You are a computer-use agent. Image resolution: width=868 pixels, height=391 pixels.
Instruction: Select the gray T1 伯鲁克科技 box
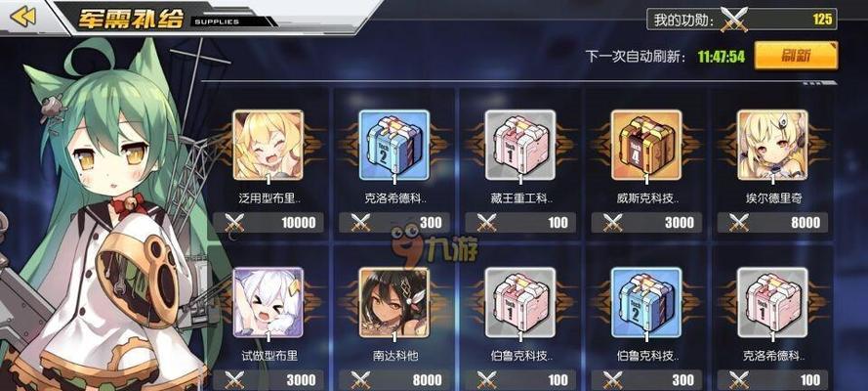pyautogui.click(x=520, y=302)
